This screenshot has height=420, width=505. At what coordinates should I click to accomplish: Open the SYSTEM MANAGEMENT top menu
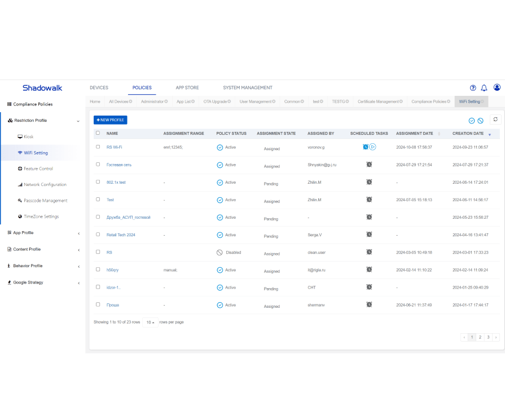coord(248,87)
